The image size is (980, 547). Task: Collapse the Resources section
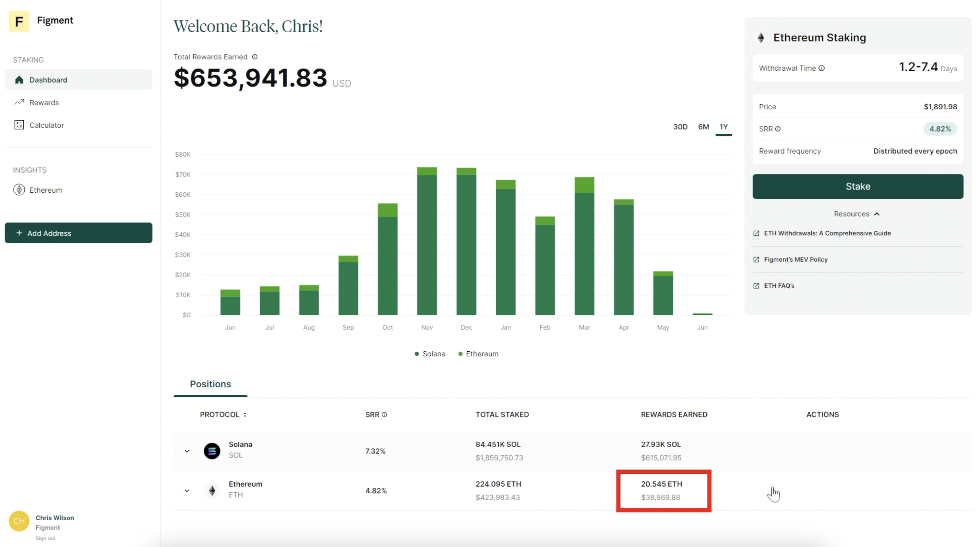(857, 214)
